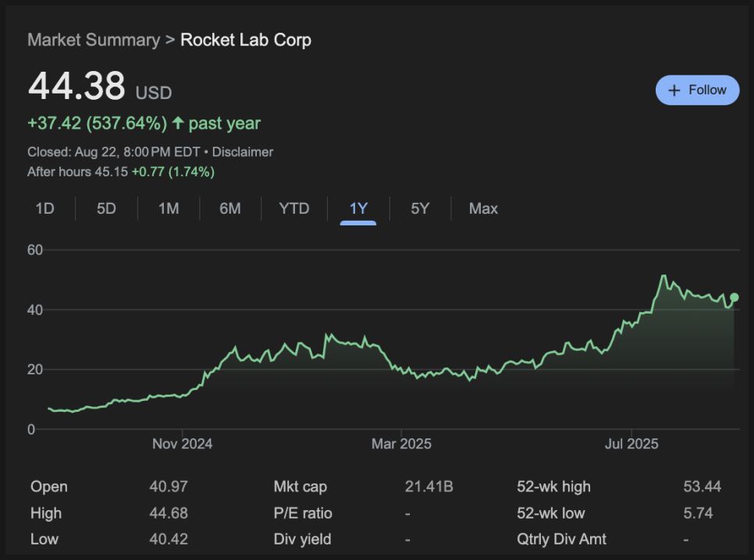This screenshot has width=754, height=560.
Task: Click the Open value 40.97
Action: [169, 487]
